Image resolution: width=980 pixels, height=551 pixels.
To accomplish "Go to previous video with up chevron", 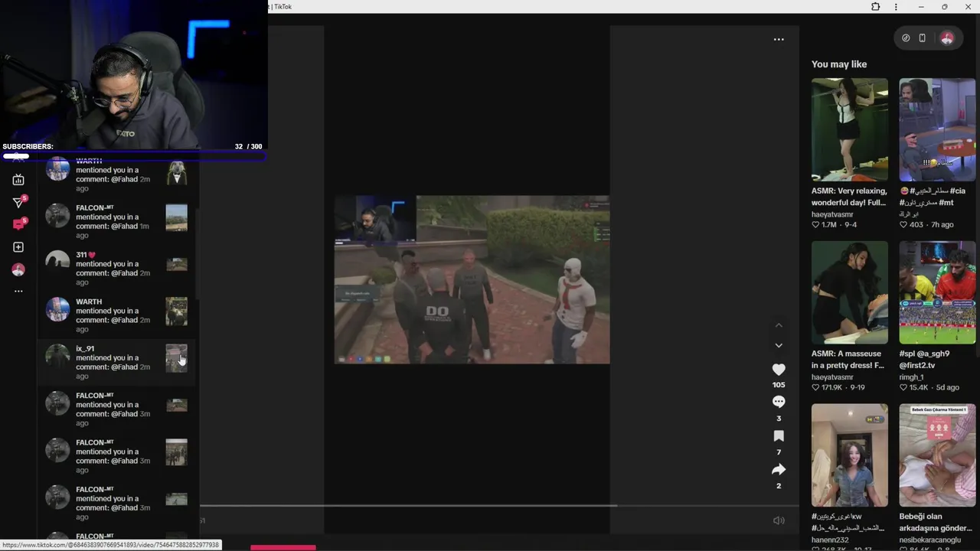I will pyautogui.click(x=779, y=325).
